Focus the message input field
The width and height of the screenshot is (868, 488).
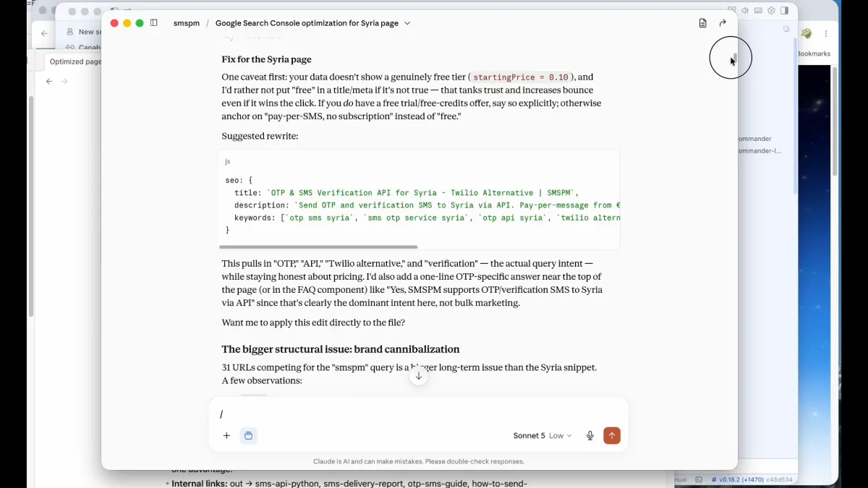click(x=418, y=414)
